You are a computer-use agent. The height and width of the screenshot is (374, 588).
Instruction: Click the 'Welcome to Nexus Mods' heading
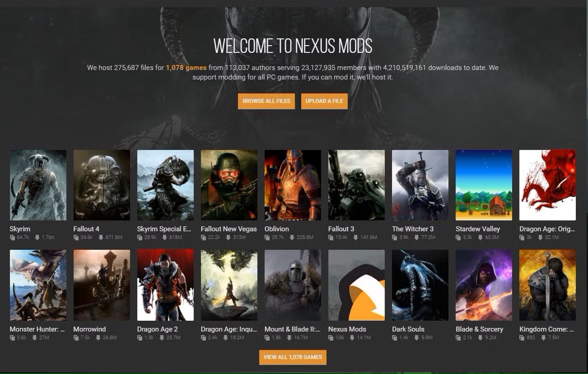(x=293, y=46)
